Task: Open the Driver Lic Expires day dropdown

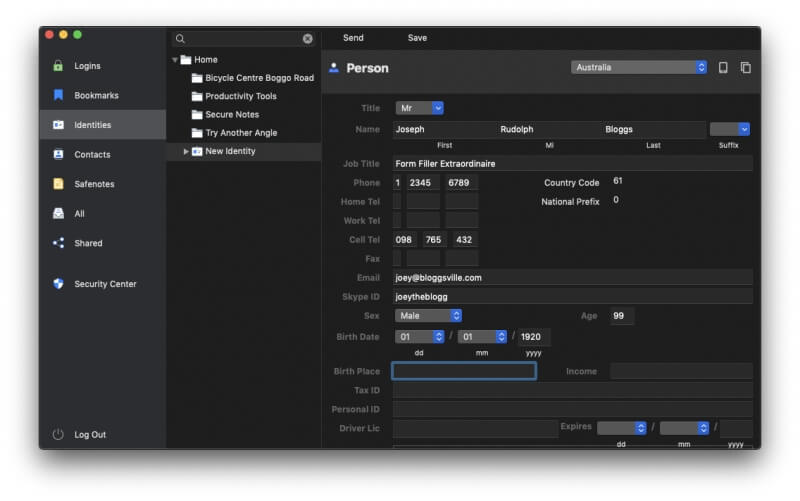Action: click(621, 428)
